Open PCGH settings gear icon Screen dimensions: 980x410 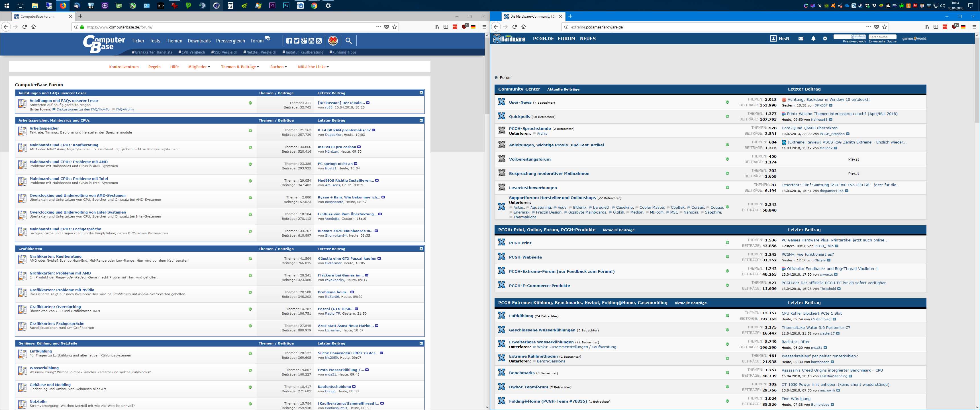(x=825, y=38)
